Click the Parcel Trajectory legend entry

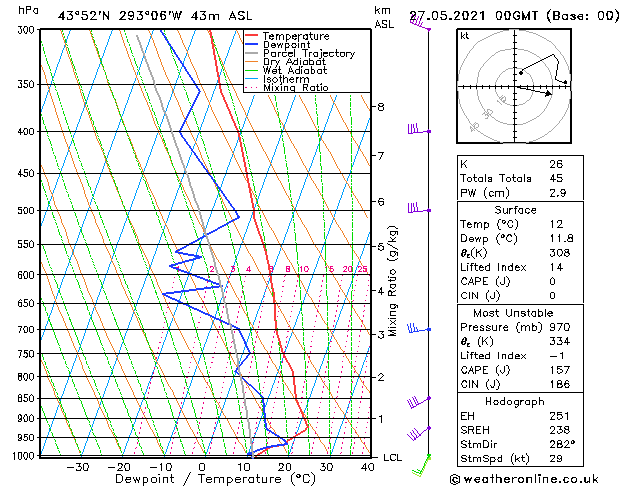(300, 53)
